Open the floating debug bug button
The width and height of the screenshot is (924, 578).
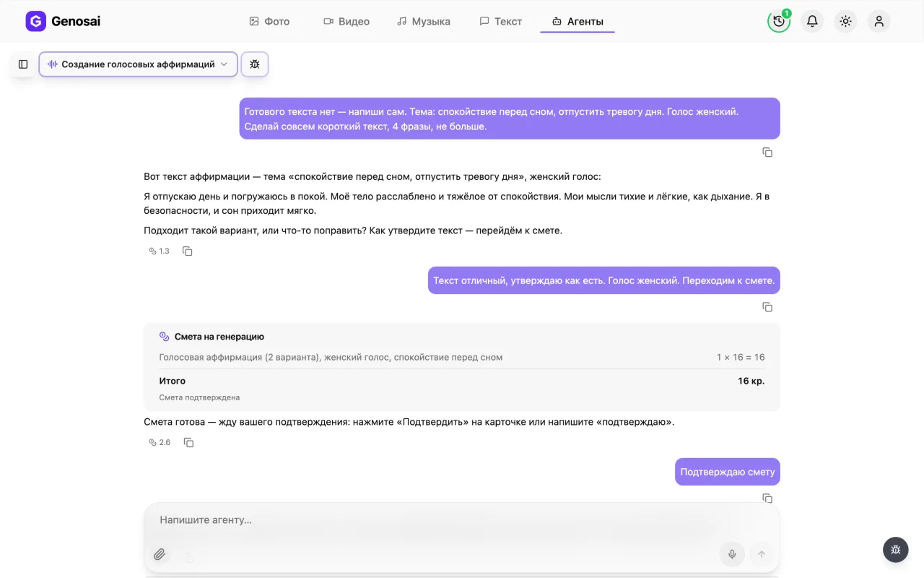[x=896, y=550]
